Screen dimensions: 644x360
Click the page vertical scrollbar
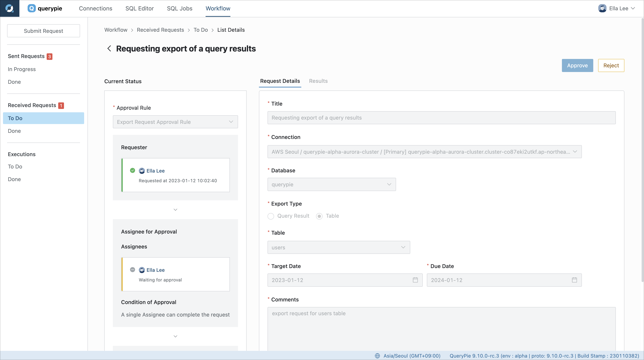pos(642,150)
